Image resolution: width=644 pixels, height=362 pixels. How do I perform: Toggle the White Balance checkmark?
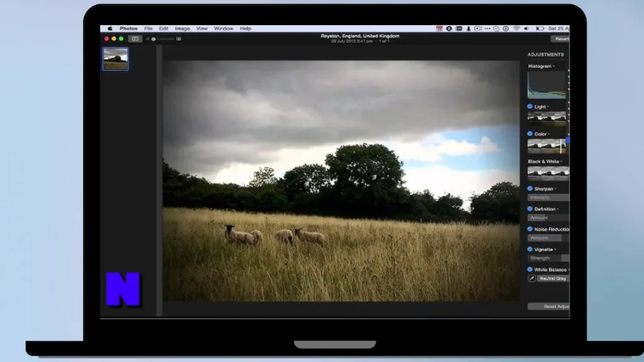[x=530, y=269]
